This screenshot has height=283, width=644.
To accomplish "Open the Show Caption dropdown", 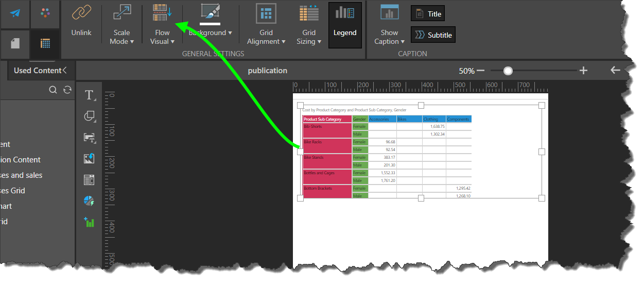I will 389,37.
